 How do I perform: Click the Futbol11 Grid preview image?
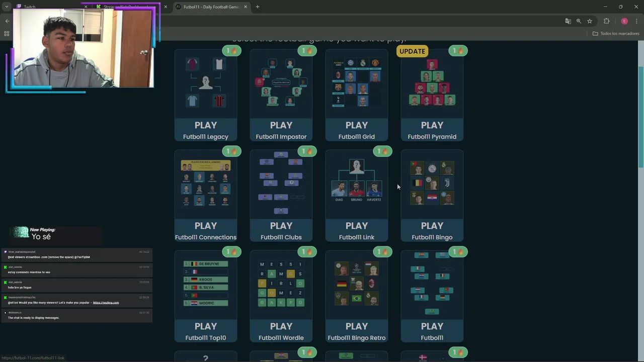(357, 83)
